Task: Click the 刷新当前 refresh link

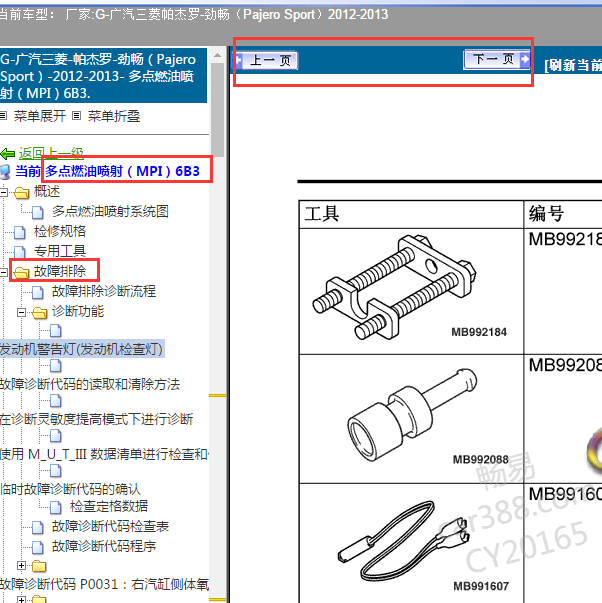Action: point(573,65)
